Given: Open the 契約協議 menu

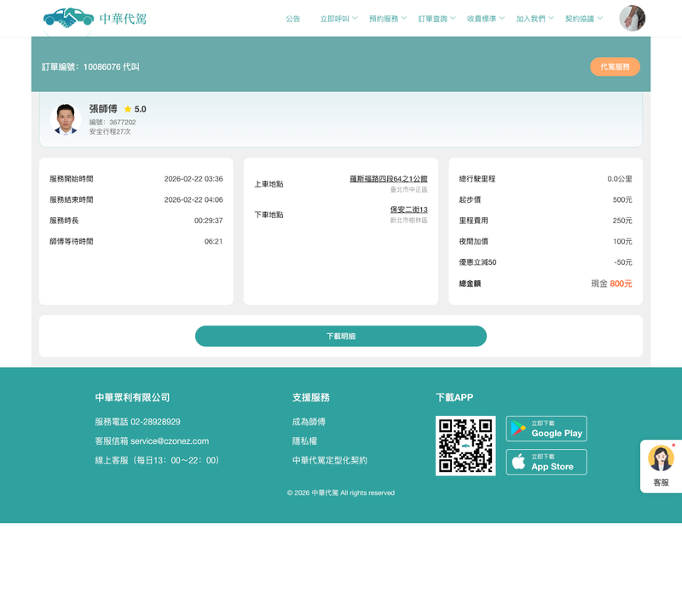Looking at the screenshot, I should 584,19.
